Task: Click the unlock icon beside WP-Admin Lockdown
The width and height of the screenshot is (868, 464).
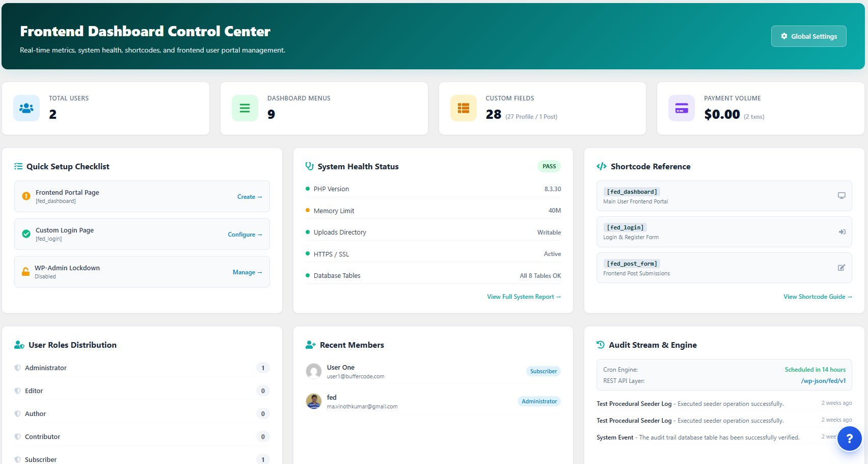Action: pyautogui.click(x=25, y=272)
